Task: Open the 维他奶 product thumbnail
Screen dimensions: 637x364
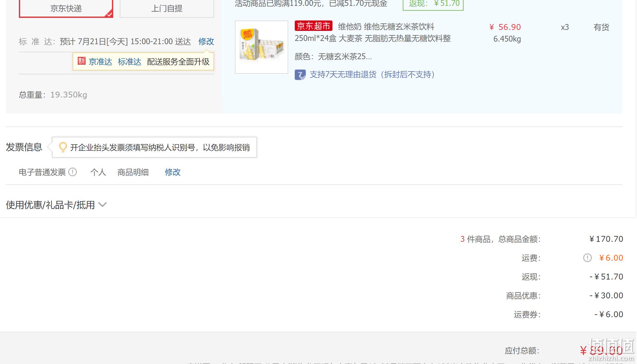Action: 262,47
